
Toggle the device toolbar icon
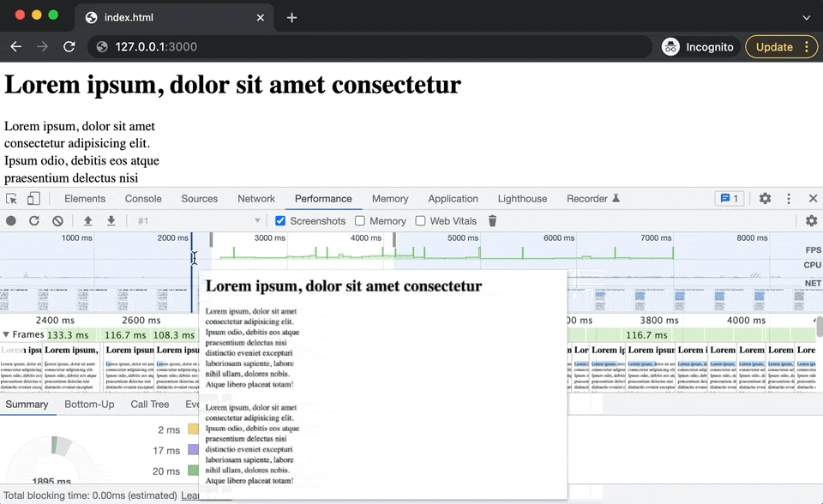(x=33, y=199)
